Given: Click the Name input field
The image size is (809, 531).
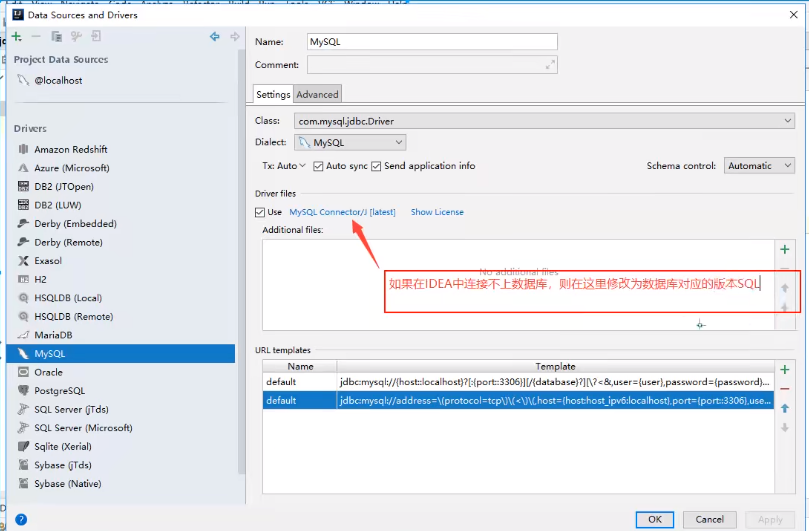Looking at the screenshot, I should coord(432,42).
